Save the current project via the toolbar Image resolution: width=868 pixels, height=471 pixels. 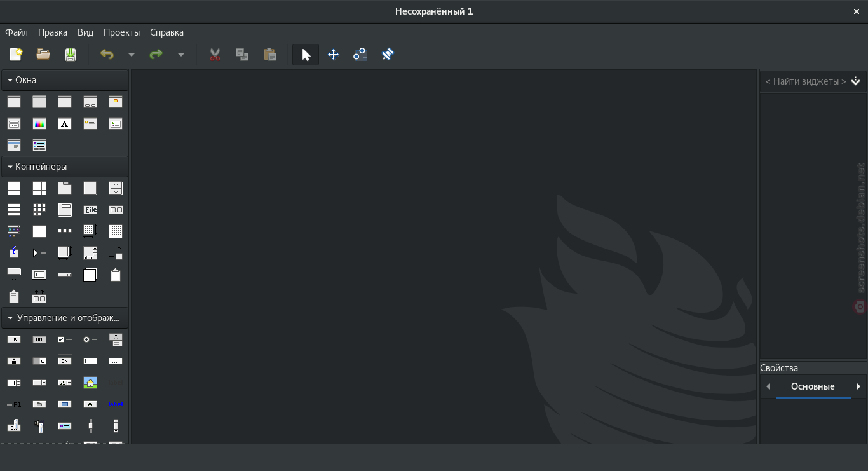point(71,55)
